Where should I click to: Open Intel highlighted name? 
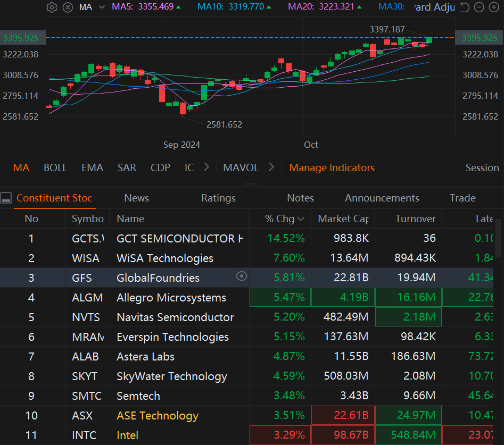tap(127, 435)
